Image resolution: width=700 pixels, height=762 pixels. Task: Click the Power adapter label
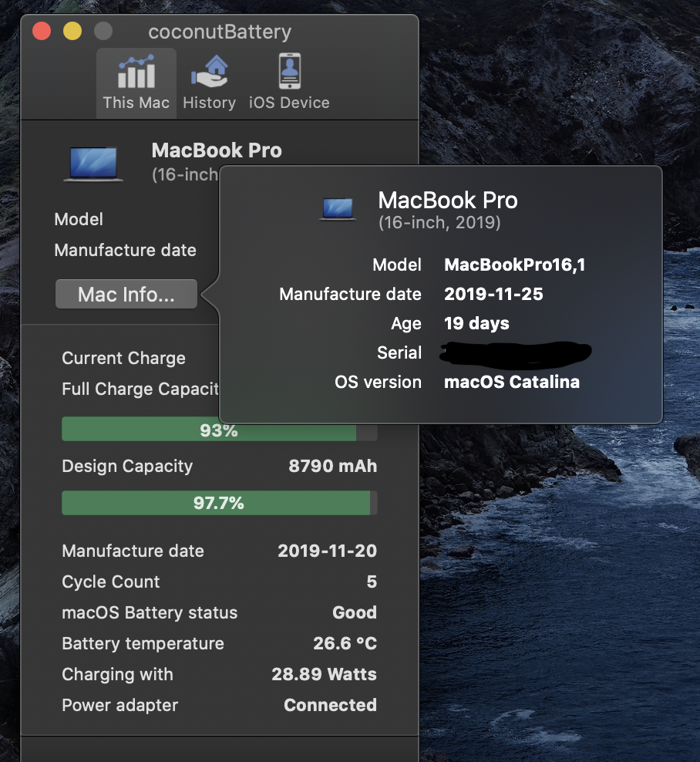pos(120,705)
